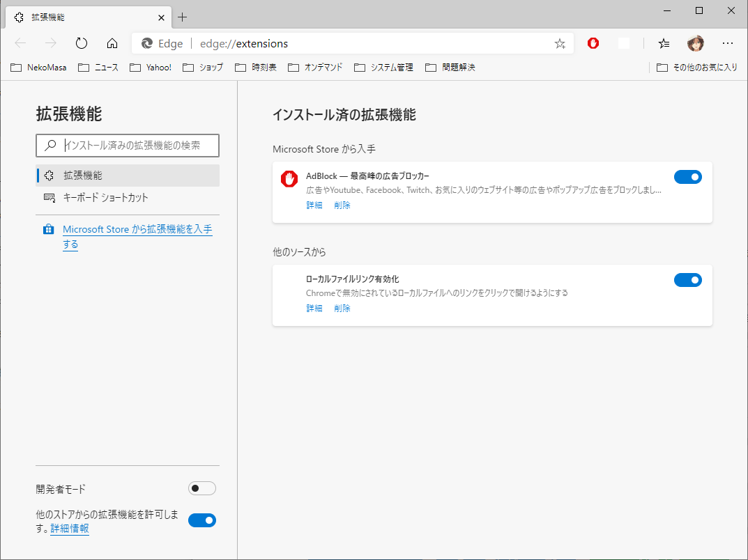Click the browser back arrow
748x560 pixels.
pyautogui.click(x=20, y=43)
